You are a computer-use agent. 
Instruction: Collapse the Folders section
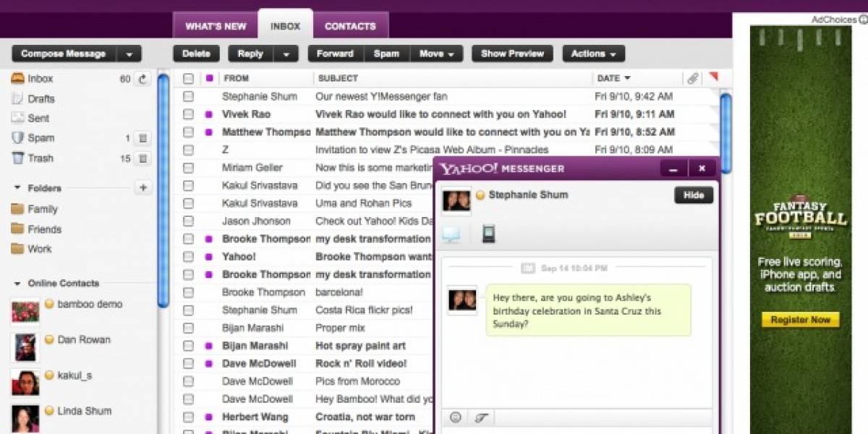[17, 188]
